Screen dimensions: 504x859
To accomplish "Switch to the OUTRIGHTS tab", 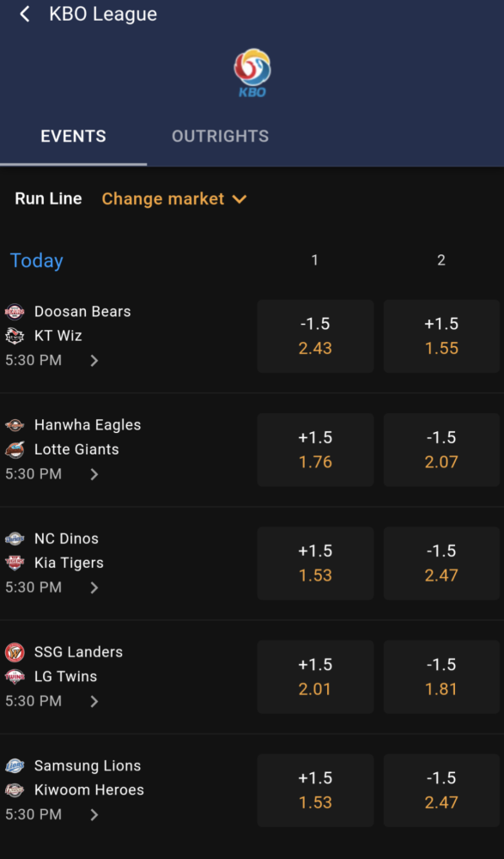I will tap(220, 137).
